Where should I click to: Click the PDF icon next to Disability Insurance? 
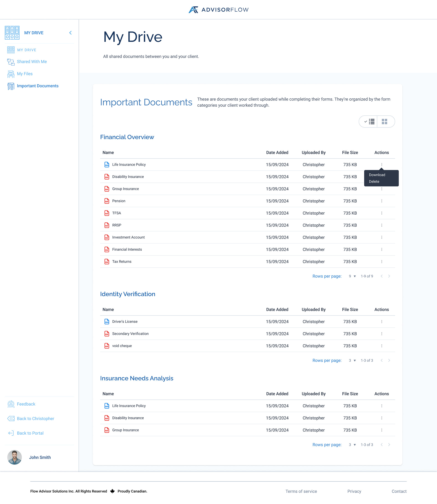pyautogui.click(x=107, y=177)
